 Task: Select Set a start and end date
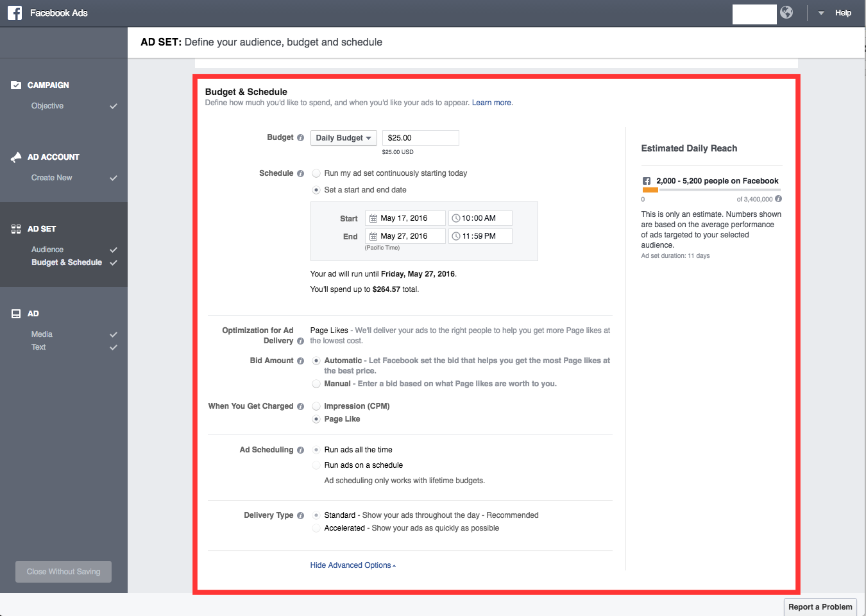coord(316,190)
